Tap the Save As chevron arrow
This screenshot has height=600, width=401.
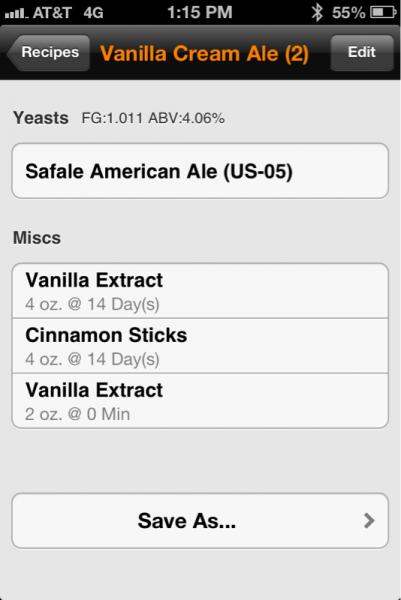pos(369,521)
